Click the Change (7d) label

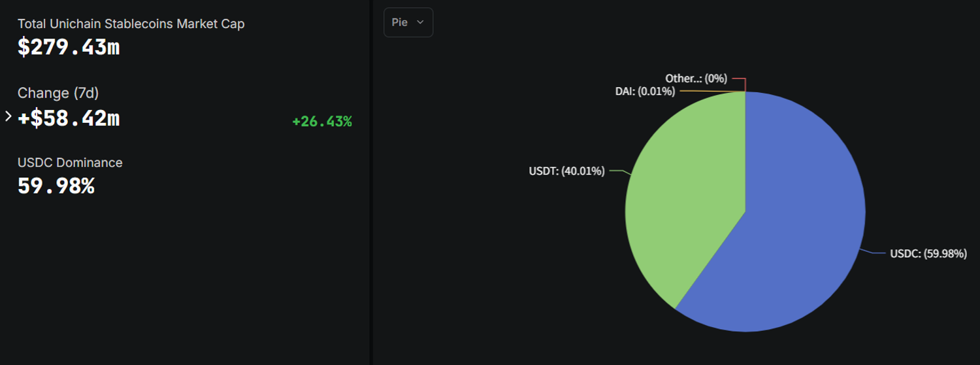pos(58,93)
